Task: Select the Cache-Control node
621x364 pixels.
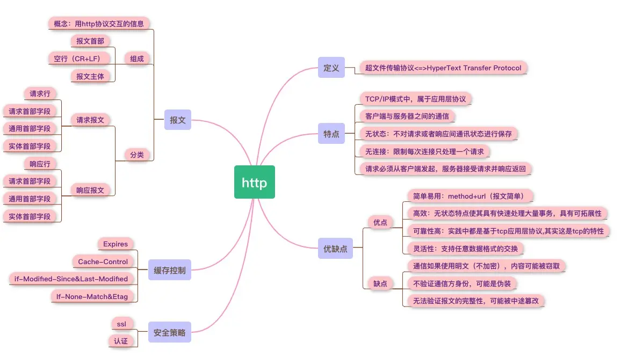Action: pos(103,261)
